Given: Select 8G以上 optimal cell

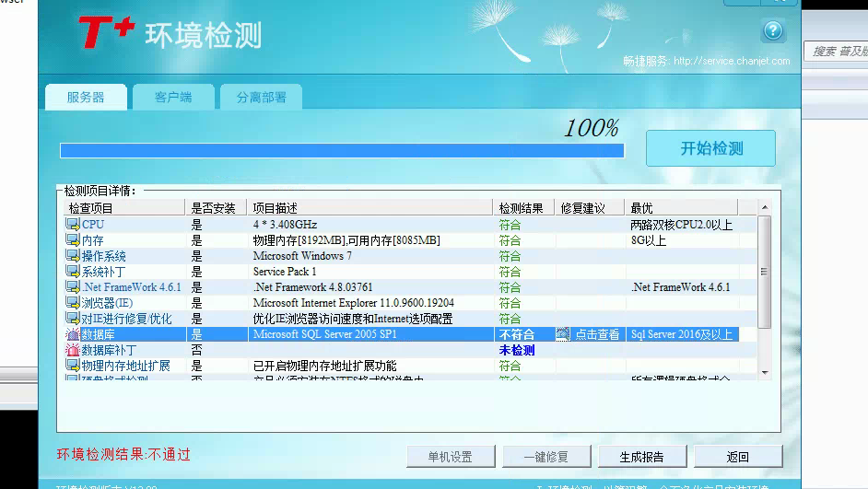Looking at the screenshot, I should 648,240.
